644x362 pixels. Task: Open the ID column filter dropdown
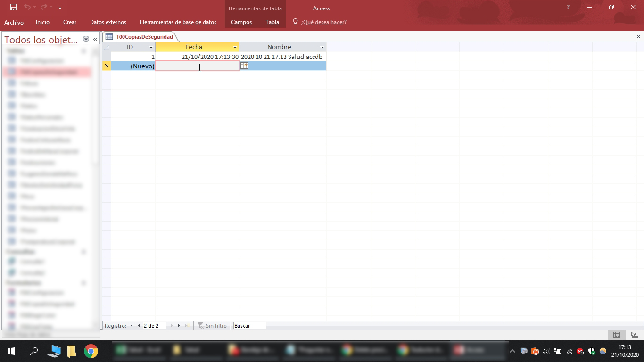[151, 47]
